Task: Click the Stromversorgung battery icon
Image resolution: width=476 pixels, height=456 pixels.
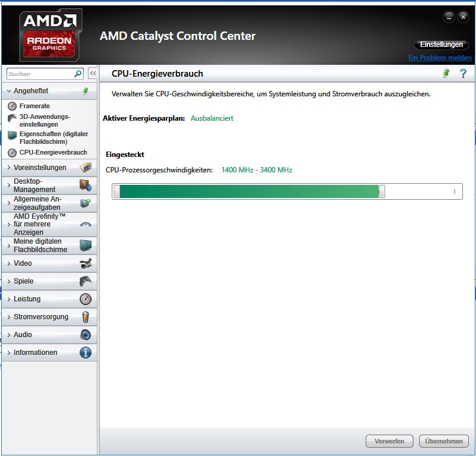Action: [86, 316]
